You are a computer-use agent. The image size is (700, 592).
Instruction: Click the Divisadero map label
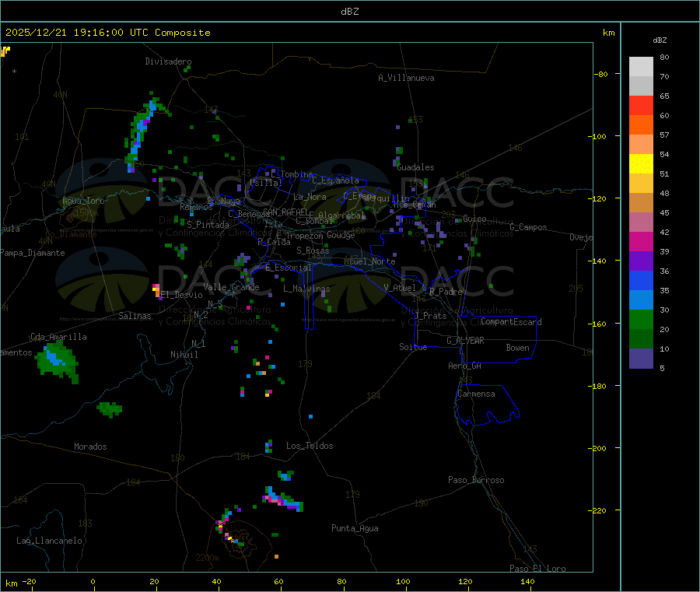168,61
